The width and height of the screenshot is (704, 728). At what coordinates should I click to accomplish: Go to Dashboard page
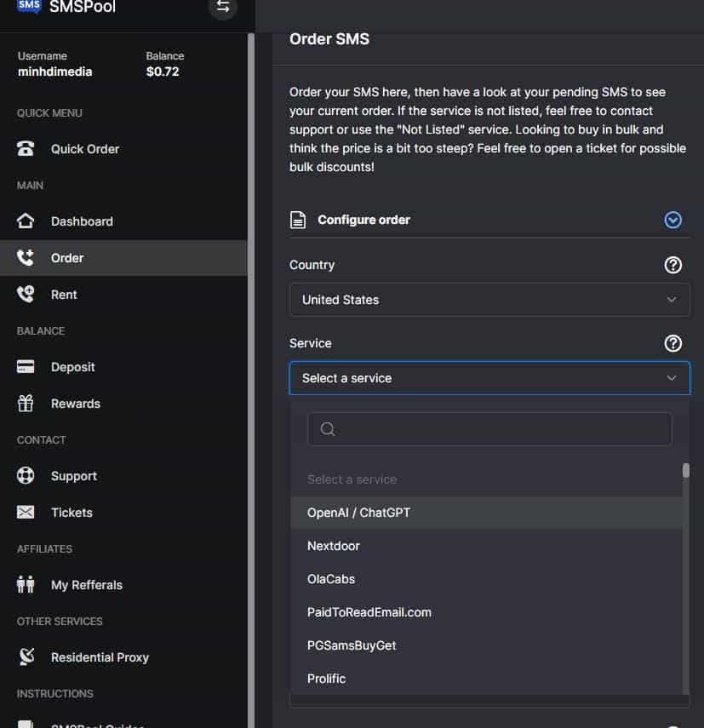click(x=123, y=221)
